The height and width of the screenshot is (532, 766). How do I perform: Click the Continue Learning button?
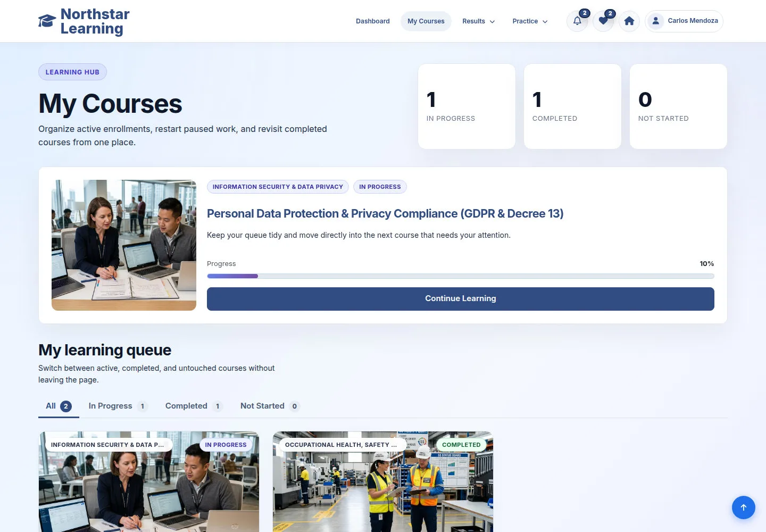(461, 299)
